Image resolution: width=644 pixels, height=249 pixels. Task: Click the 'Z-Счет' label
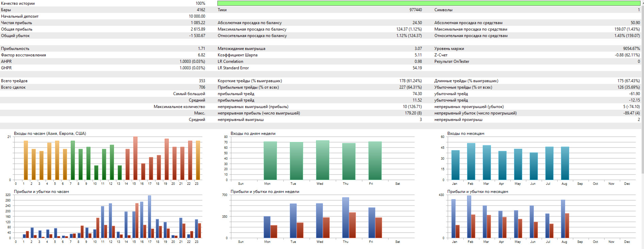coord(441,55)
